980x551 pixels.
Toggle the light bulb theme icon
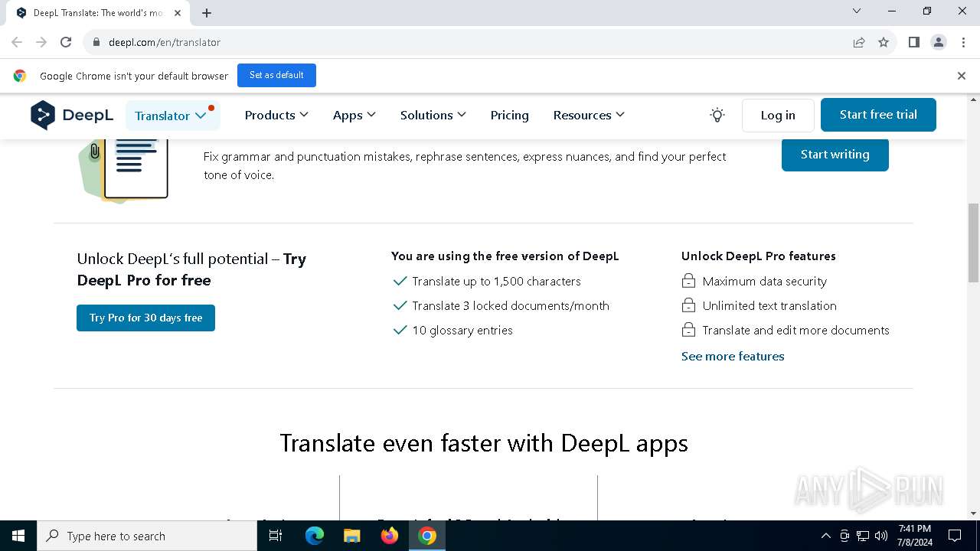(x=717, y=115)
